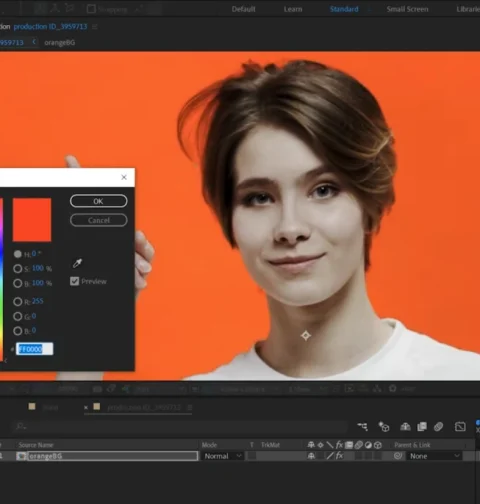The height and width of the screenshot is (504, 480).
Task: Switch to the Standard workspace
Action: 344,9
